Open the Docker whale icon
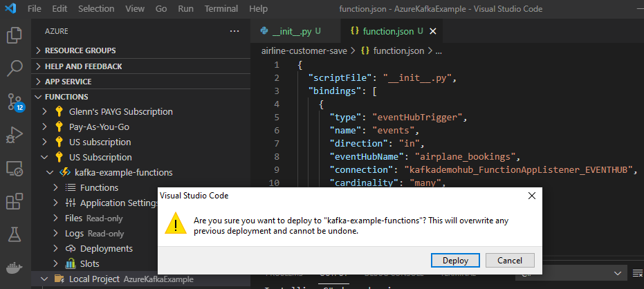The width and height of the screenshot is (644, 289). click(x=15, y=268)
